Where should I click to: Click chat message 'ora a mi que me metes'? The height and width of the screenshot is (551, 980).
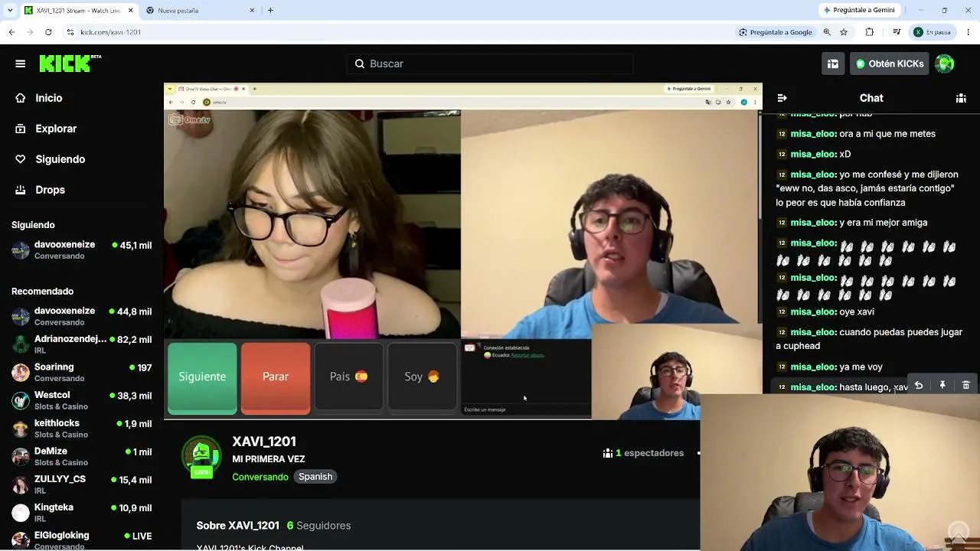click(887, 134)
